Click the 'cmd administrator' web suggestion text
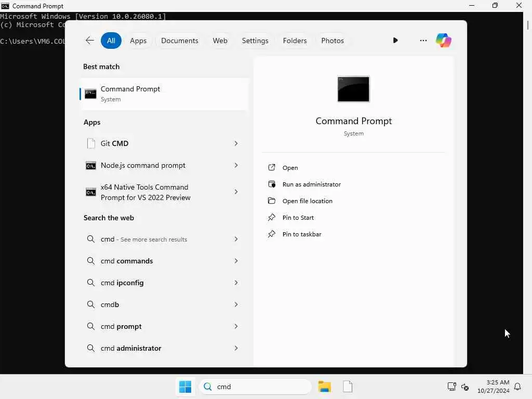This screenshot has height=399, width=532. [130, 348]
